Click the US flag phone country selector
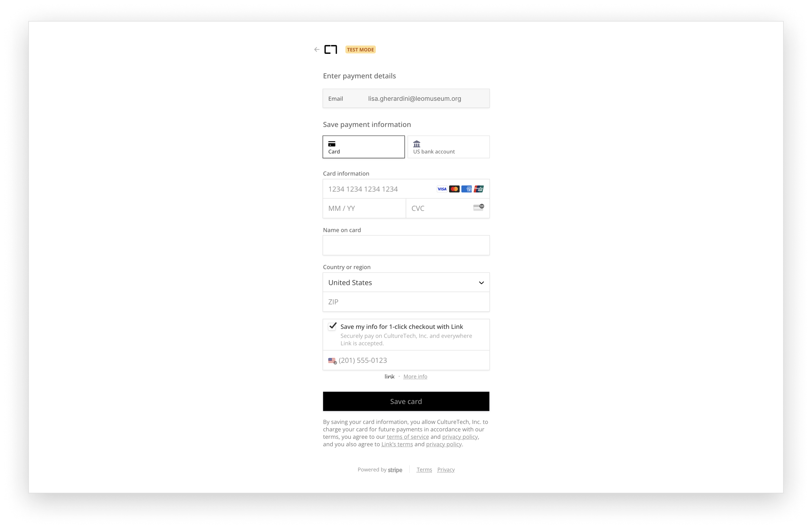The image size is (812, 529). [x=332, y=361]
